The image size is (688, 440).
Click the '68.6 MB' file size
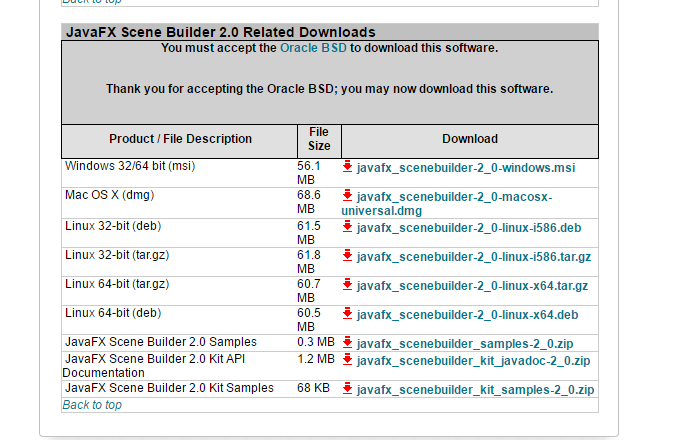click(x=309, y=202)
